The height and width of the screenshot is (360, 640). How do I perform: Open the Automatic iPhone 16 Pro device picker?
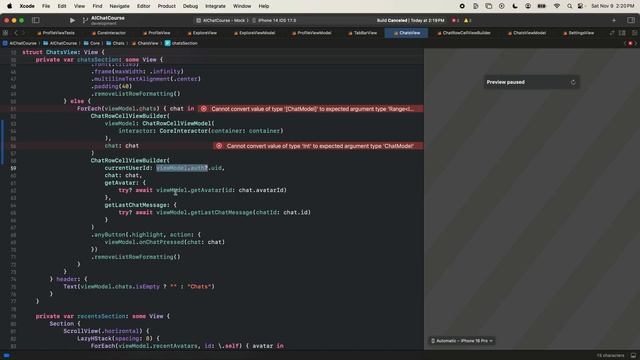(x=462, y=341)
